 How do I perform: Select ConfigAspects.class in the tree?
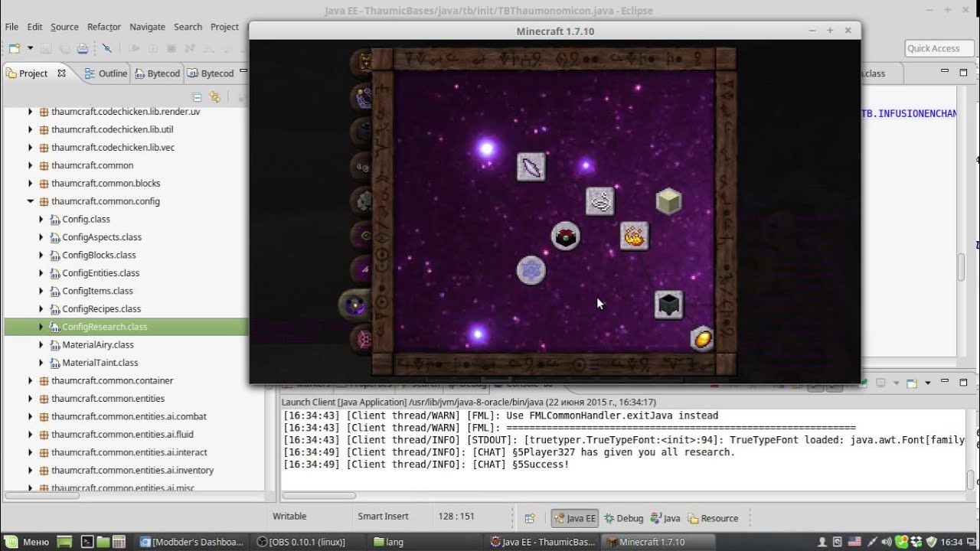(x=102, y=237)
